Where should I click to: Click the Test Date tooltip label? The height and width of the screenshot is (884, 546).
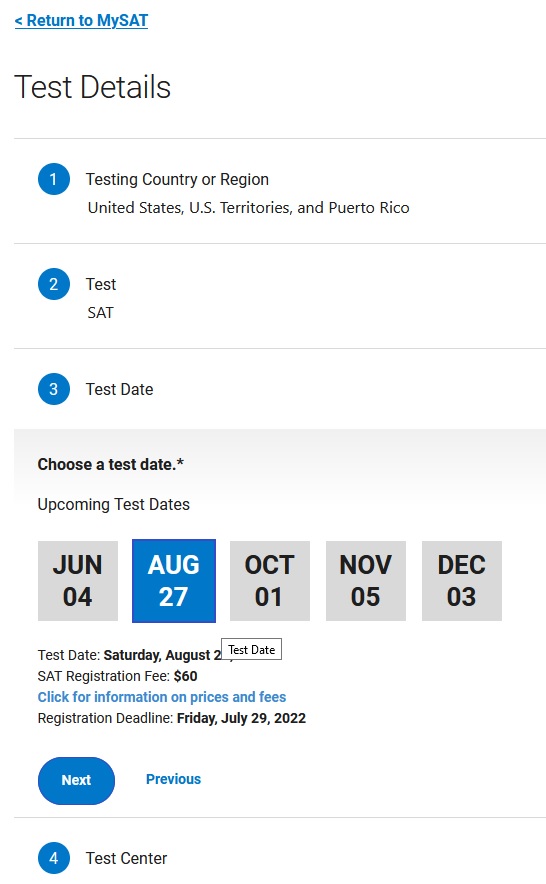(x=252, y=649)
